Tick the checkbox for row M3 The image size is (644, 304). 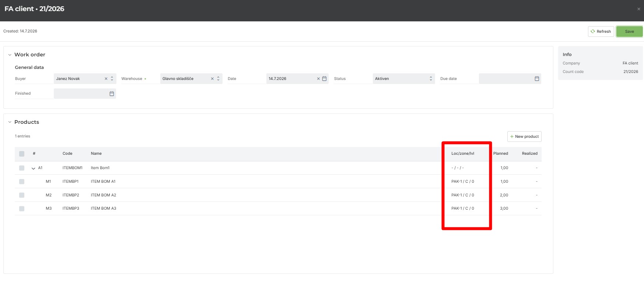tap(22, 209)
